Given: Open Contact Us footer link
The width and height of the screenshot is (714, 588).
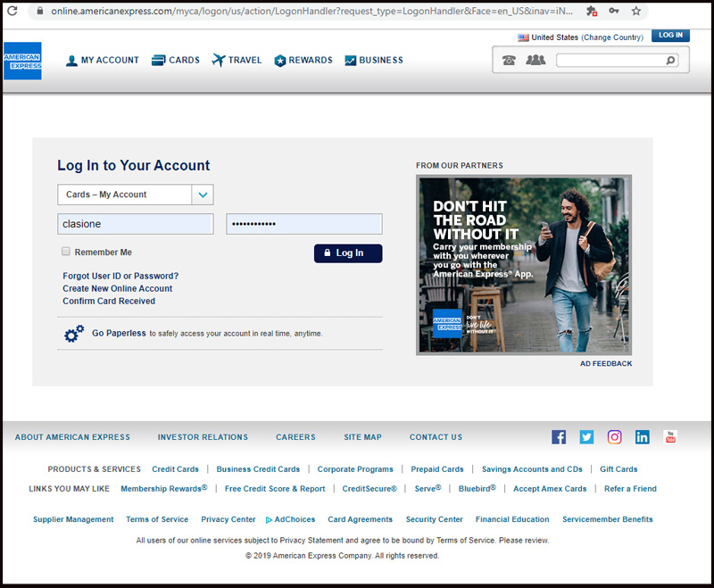Looking at the screenshot, I should (436, 437).
